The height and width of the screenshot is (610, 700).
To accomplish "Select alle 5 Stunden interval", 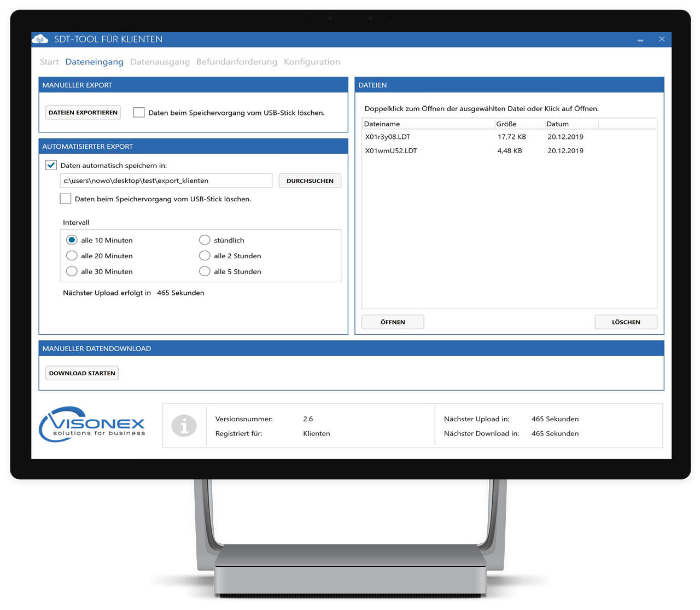I will coord(205,271).
